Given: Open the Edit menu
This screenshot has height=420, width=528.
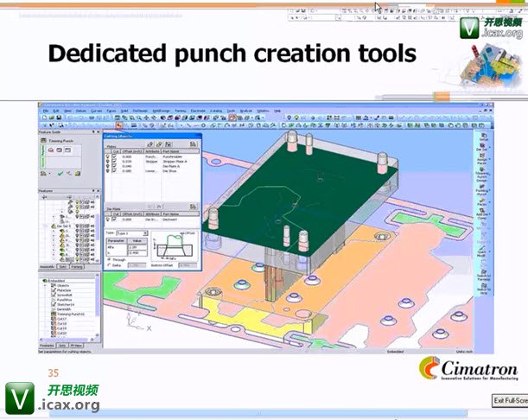Looking at the screenshot, I should (x=56, y=111).
